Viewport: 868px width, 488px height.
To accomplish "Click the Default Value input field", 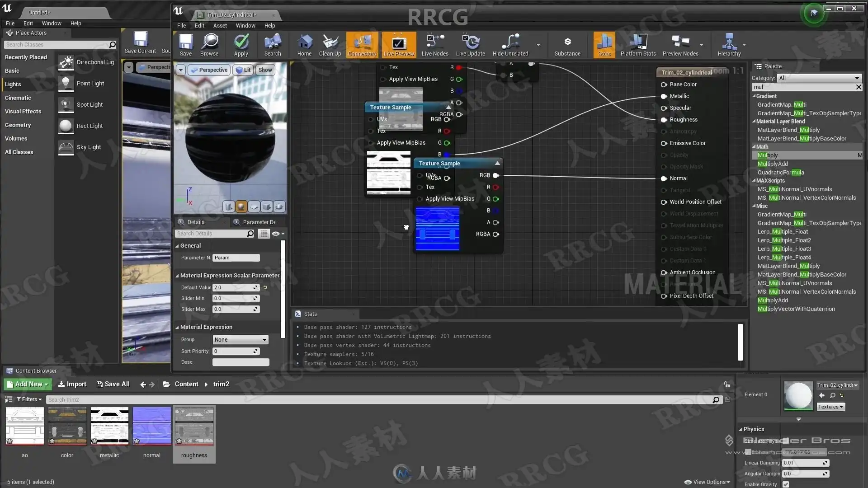I will (x=233, y=287).
